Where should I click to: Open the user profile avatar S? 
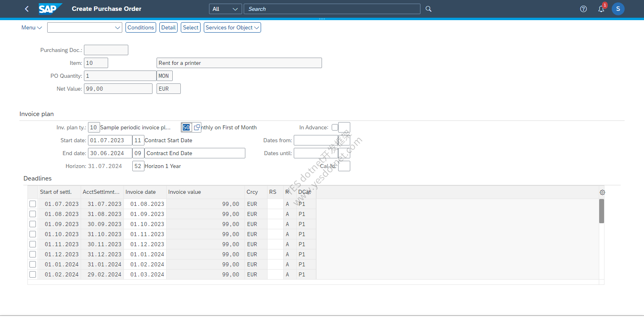pos(618,9)
